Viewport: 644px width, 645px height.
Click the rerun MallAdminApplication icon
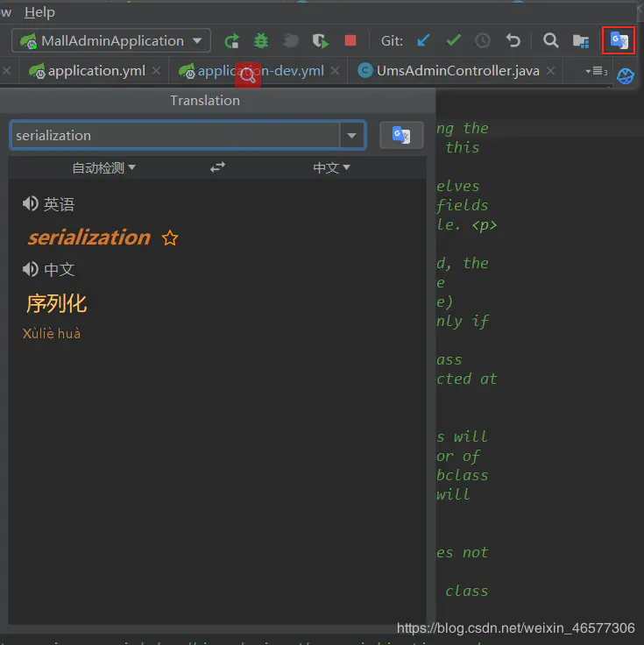point(232,40)
